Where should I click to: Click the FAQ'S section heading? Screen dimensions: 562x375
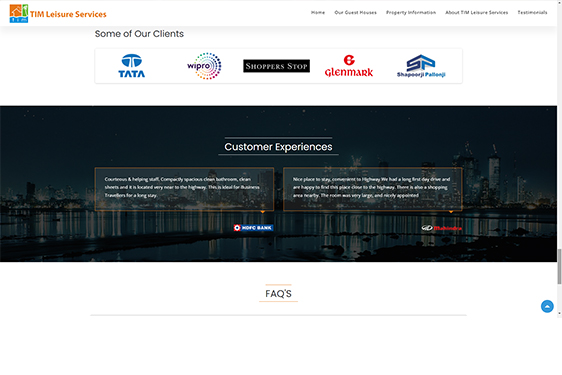278,294
